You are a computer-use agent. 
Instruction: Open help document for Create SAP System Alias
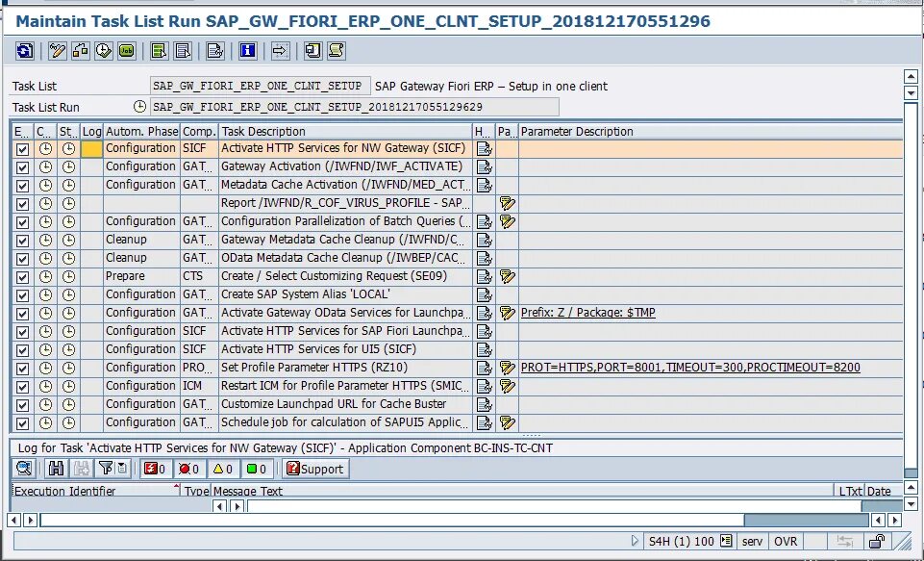coord(484,295)
